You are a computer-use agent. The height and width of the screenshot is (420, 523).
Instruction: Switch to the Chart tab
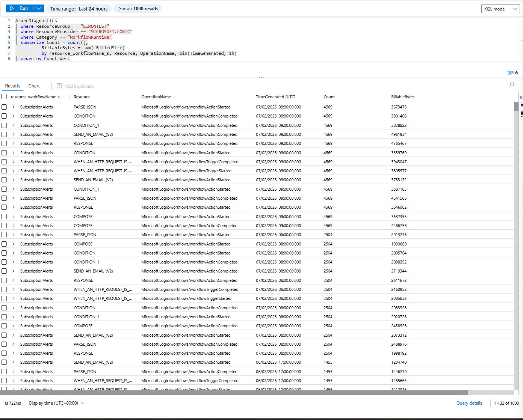[x=34, y=86]
